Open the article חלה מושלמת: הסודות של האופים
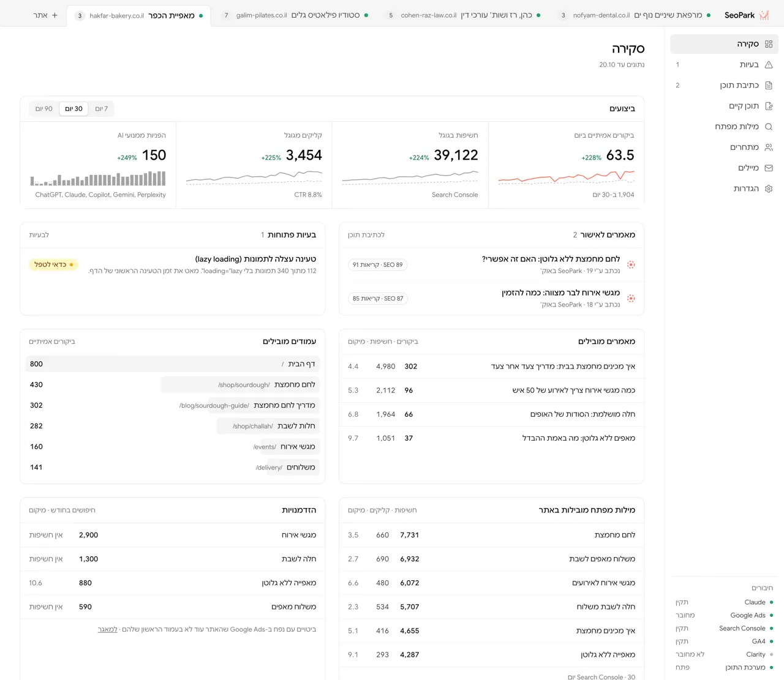The image size is (784, 680). [491, 414]
